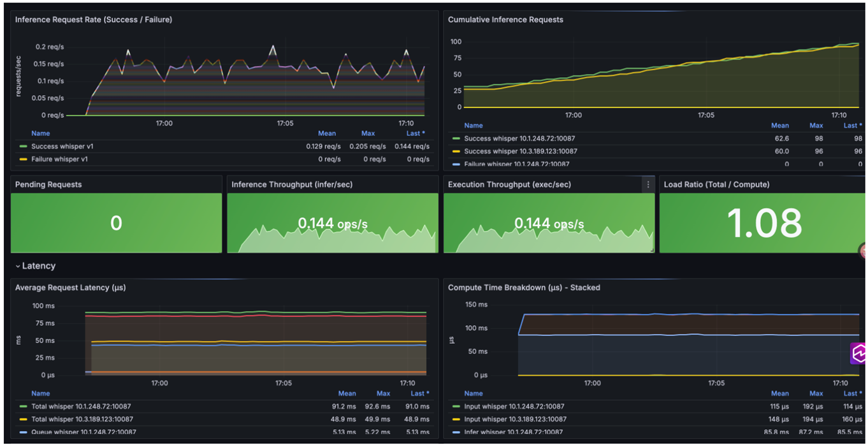Toggle Total whisper 10.3.189.123:10087 latency series
Image resolution: width=868 pixels, height=447 pixels.
[x=82, y=419]
